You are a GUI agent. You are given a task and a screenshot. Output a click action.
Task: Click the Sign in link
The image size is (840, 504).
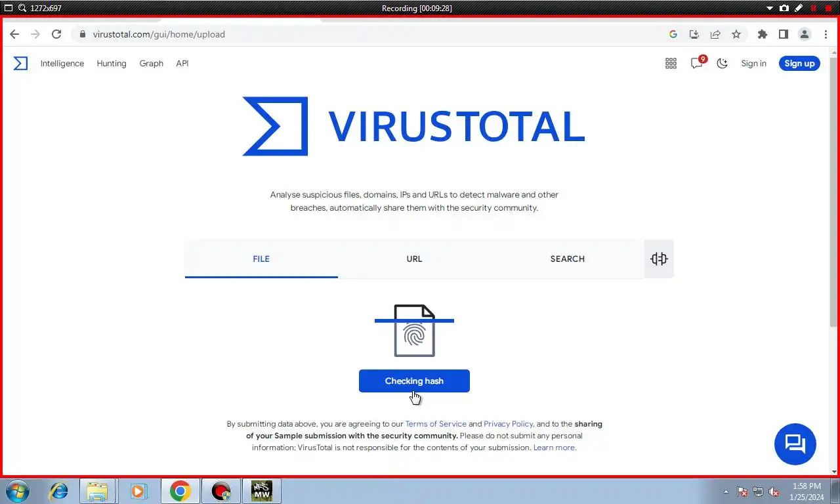[753, 64]
